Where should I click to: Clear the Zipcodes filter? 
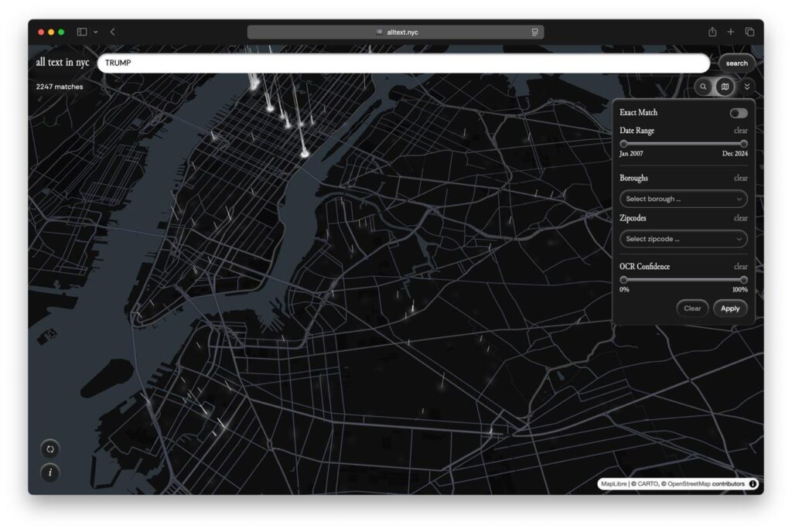[x=740, y=218]
